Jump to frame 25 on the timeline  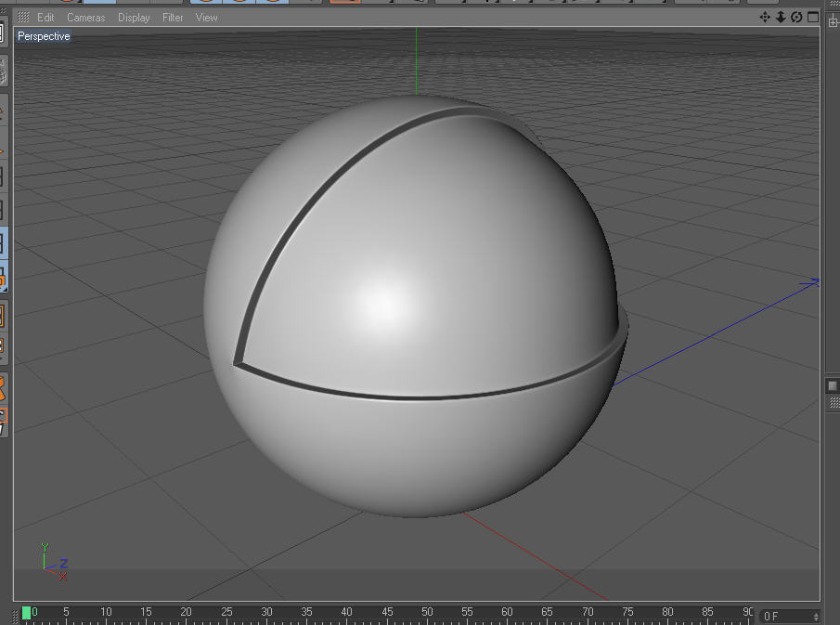226,612
